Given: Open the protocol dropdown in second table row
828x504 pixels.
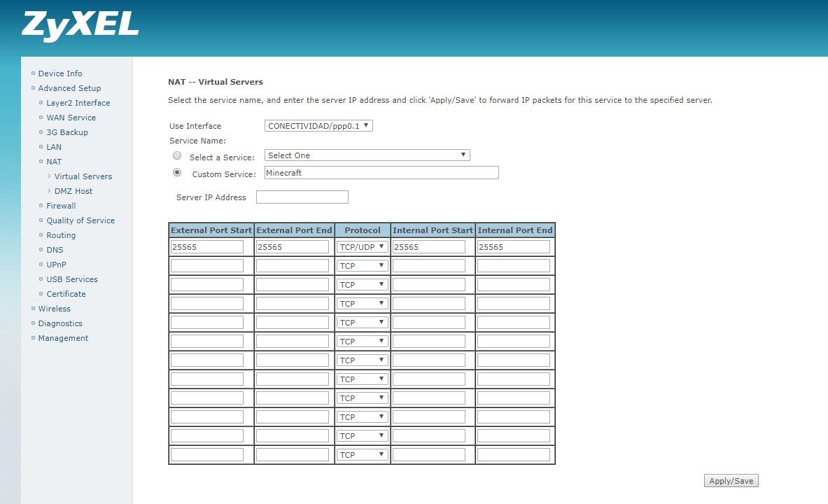Looking at the screenshot, I should [x=362, y=266].
